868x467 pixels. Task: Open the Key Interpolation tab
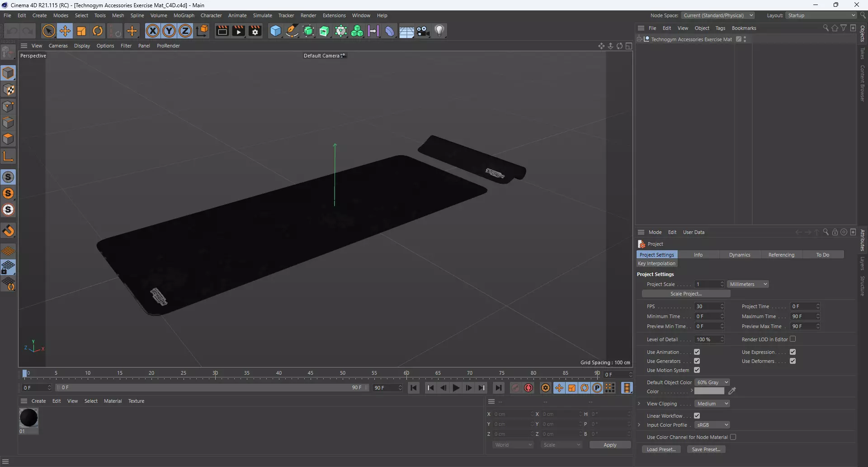tap(656, 263)
